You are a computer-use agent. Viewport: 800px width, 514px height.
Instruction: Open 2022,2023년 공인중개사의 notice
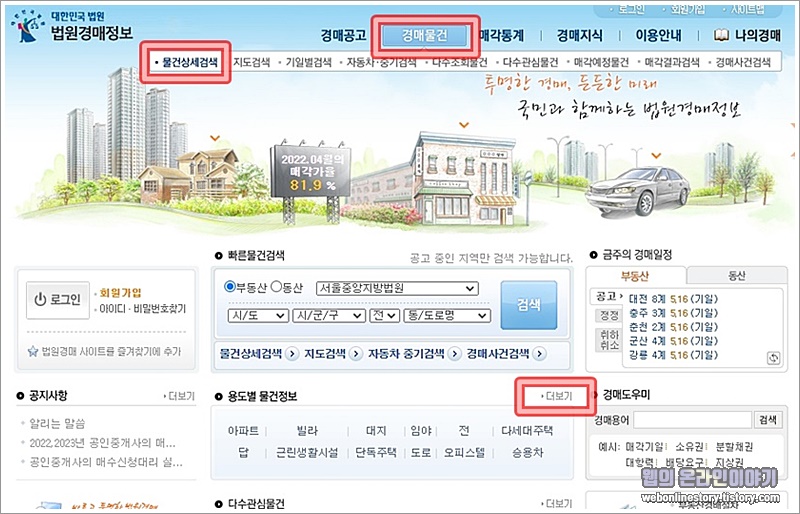(x=102, y=443)
